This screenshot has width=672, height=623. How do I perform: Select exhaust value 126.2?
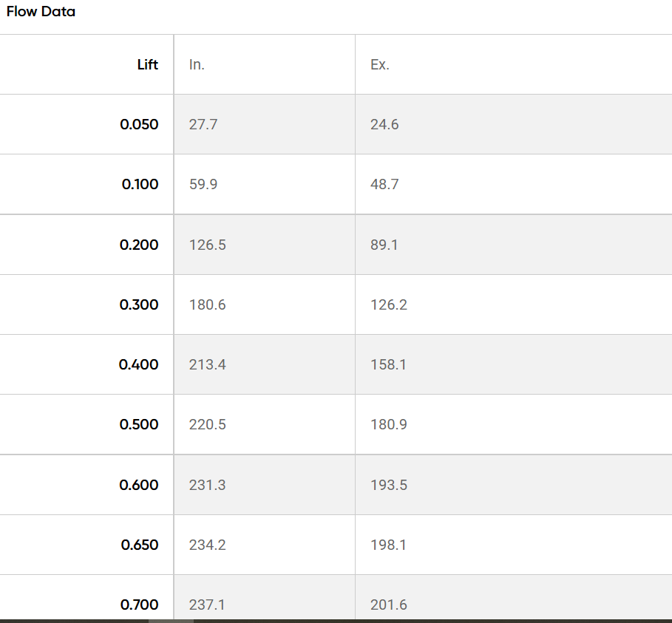click(389, 304)
